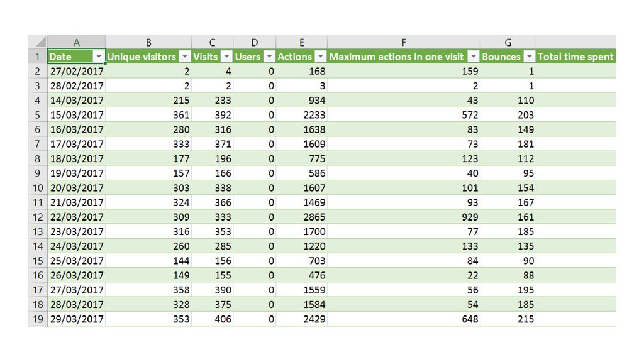Click the Date header cell
This screenshot has height=362, width=644.
click(x=76, y=56)
